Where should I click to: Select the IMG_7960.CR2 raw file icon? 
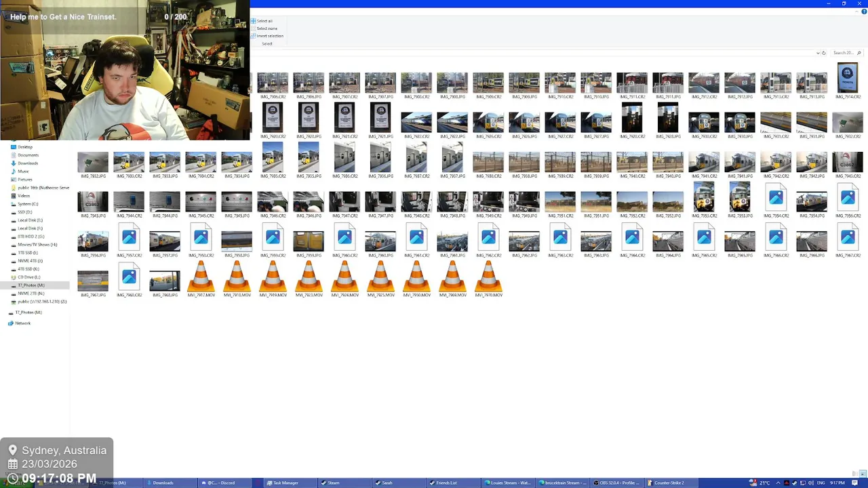point(344,239)
